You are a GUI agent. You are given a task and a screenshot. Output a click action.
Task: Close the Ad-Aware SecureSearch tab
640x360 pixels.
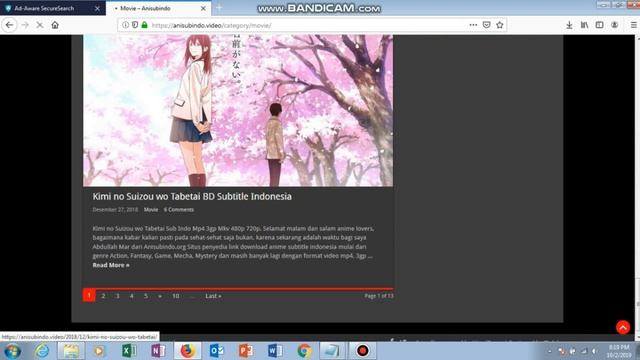(x=97, y=8)
